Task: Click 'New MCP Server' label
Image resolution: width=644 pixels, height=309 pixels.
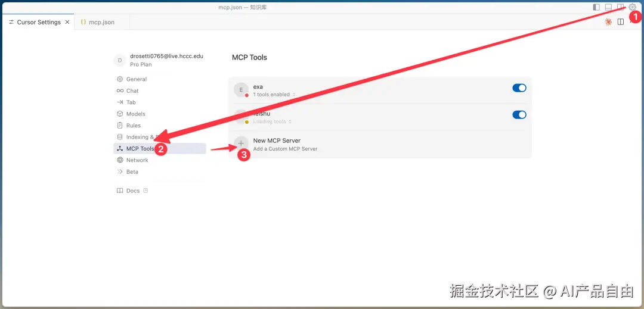Action: tap(277, 141)
